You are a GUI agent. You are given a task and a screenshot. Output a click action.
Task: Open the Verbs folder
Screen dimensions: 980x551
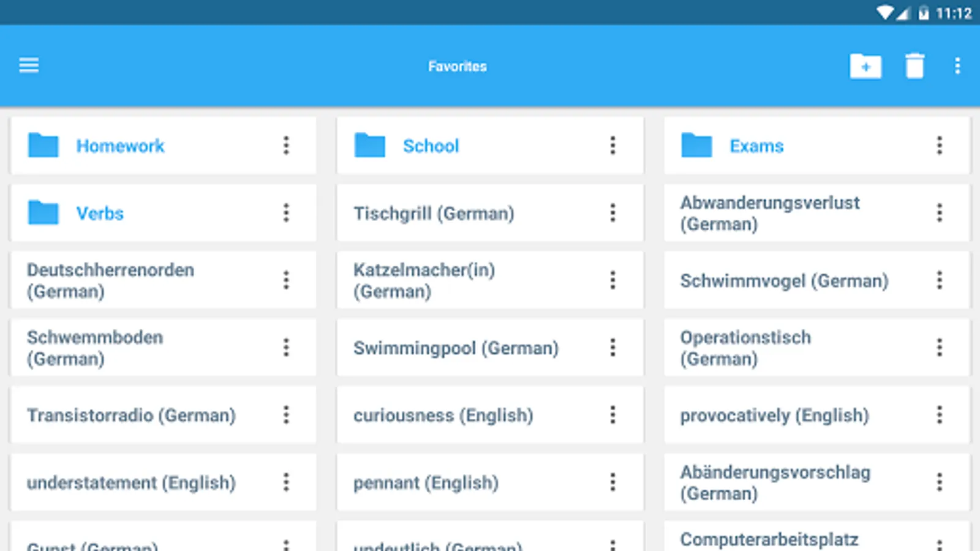pyautogui.click(x=164, y=213)
